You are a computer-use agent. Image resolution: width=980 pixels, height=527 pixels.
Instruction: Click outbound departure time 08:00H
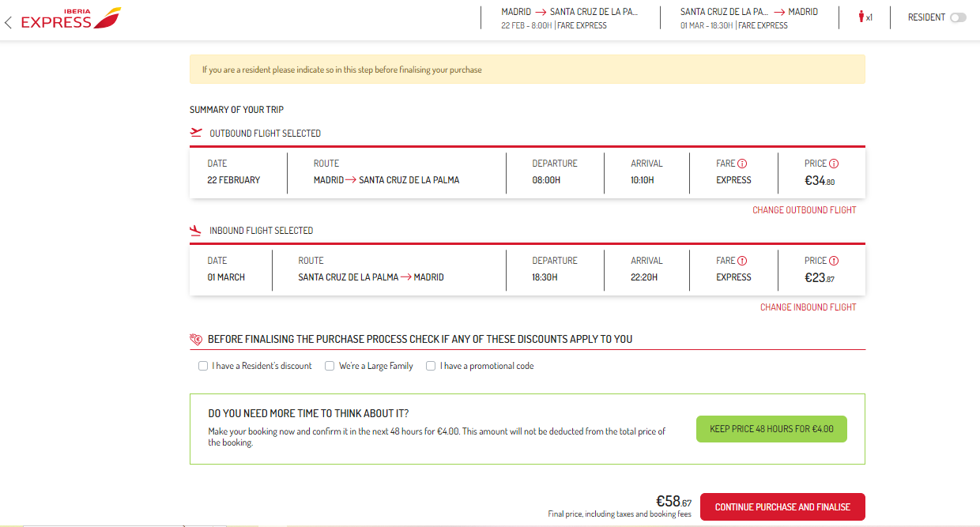click(x=546, y=180)
